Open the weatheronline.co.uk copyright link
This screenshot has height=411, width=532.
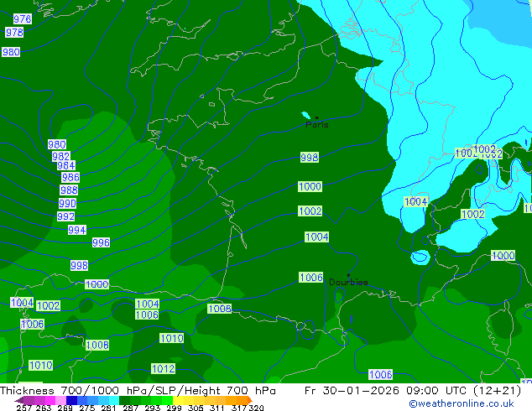[x=462, y=403]
